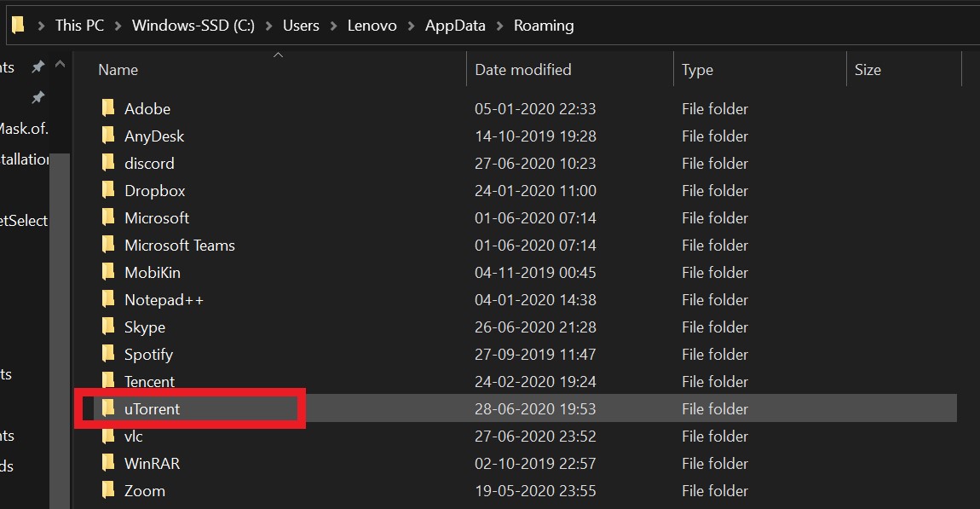Click the second pin icon in the sidebar

click(x=38, y=97)
